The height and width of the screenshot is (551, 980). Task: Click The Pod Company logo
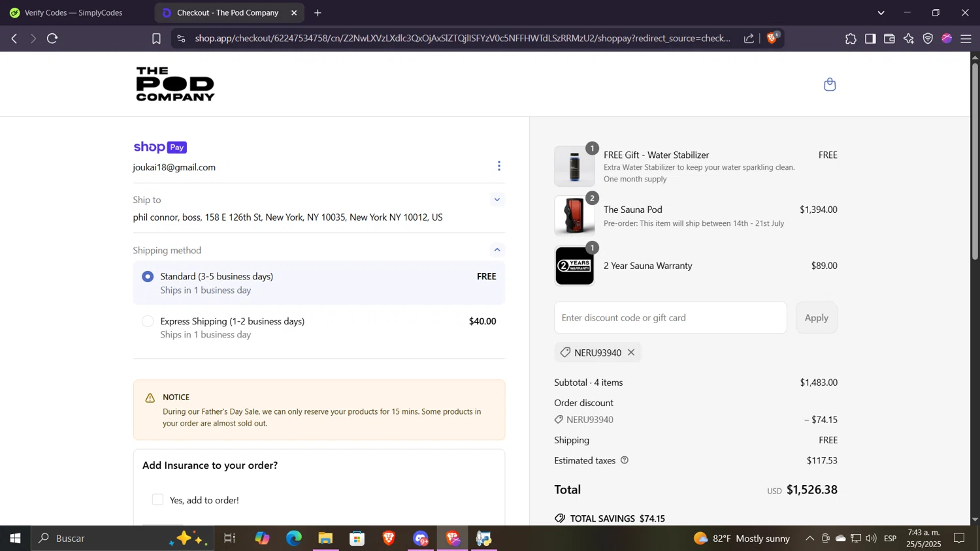click(x=175, y=84)
